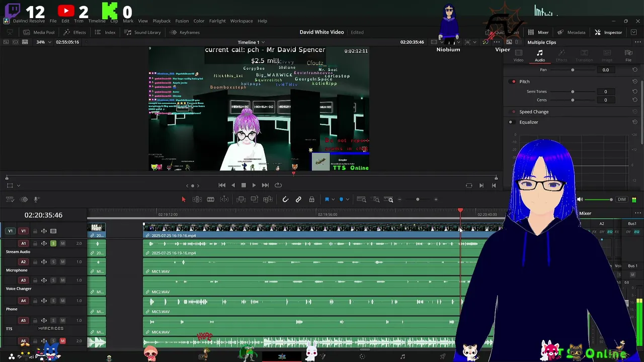
Task: Open the flag color dropdown arrow
Action: [x=333, y=200]
